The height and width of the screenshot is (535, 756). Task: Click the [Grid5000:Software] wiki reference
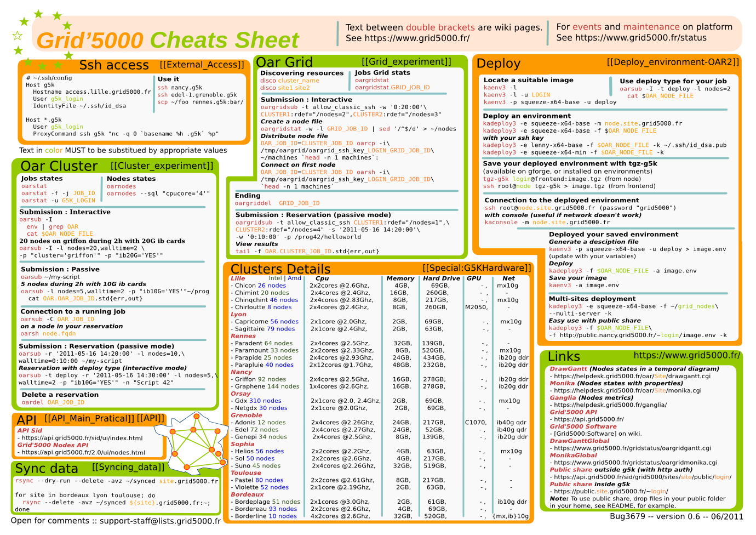(586, 434)
